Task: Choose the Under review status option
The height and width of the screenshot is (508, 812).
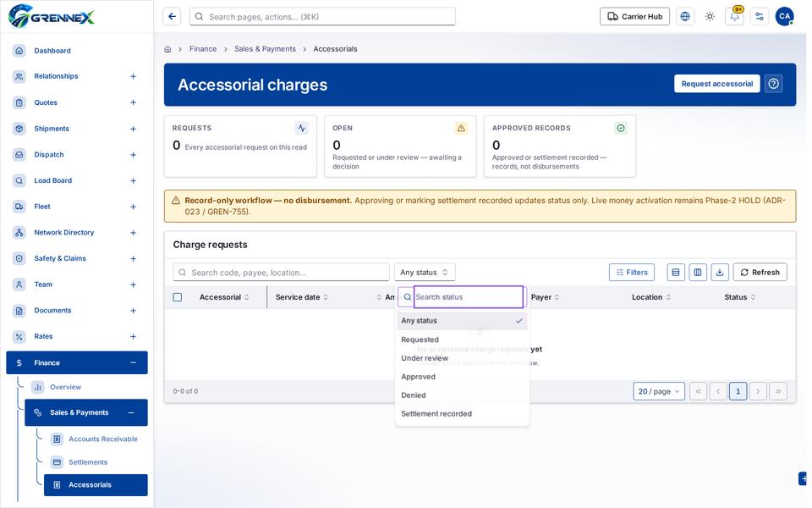Action: (462, 358)
